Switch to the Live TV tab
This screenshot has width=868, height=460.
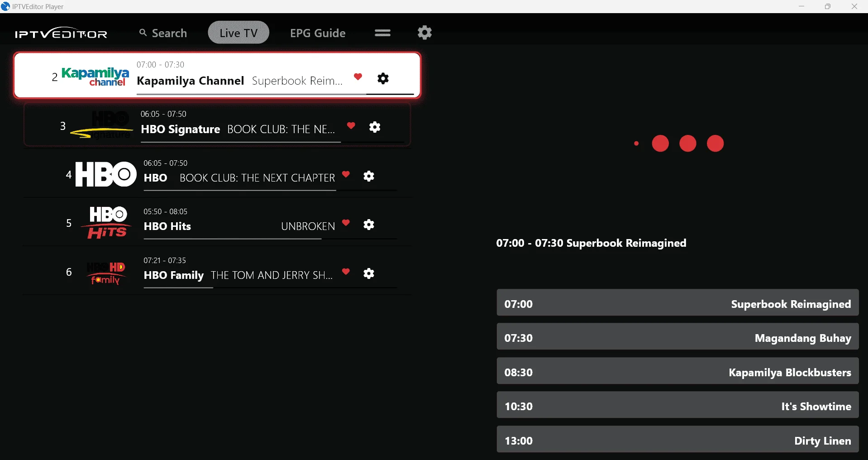click(x=238, y=33)
